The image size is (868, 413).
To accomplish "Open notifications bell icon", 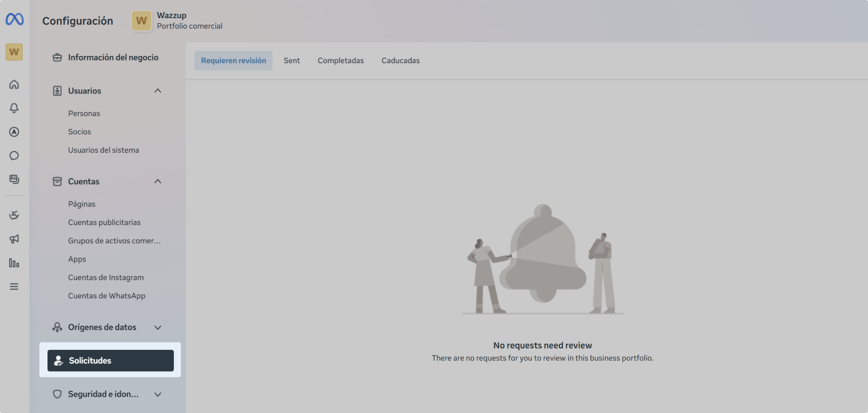I will 14,108.
